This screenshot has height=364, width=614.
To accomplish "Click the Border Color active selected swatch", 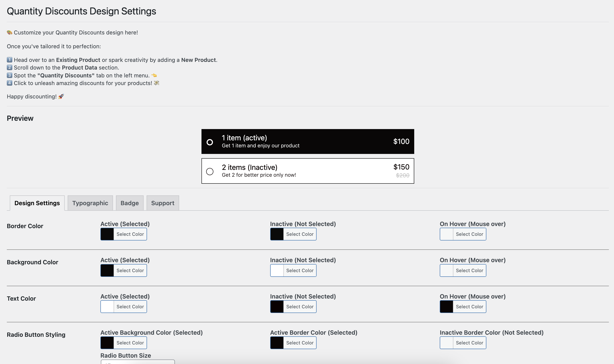I will coord(107,234).
